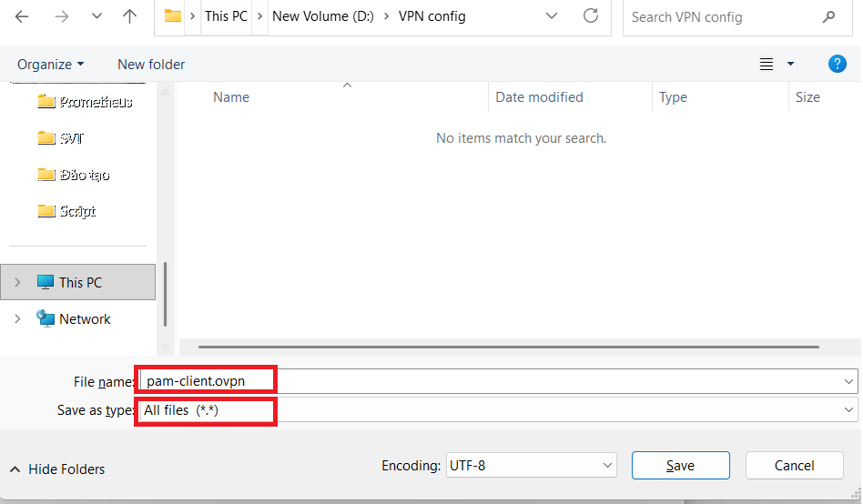Click the search magnifier icon
The image size is (863, 504).
(x=828, y=16)
